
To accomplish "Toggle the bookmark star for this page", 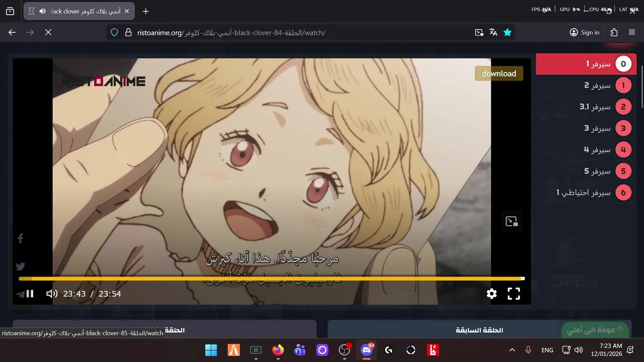I will coord(507,33).
